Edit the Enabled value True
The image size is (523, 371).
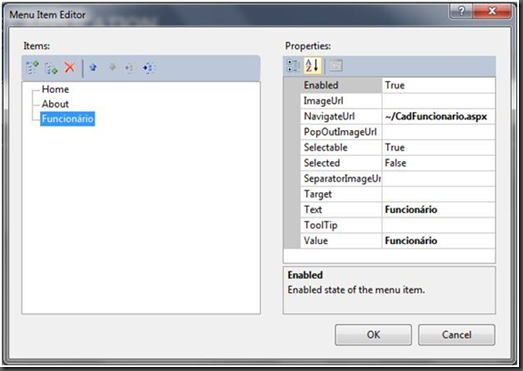tap(438, 85)
